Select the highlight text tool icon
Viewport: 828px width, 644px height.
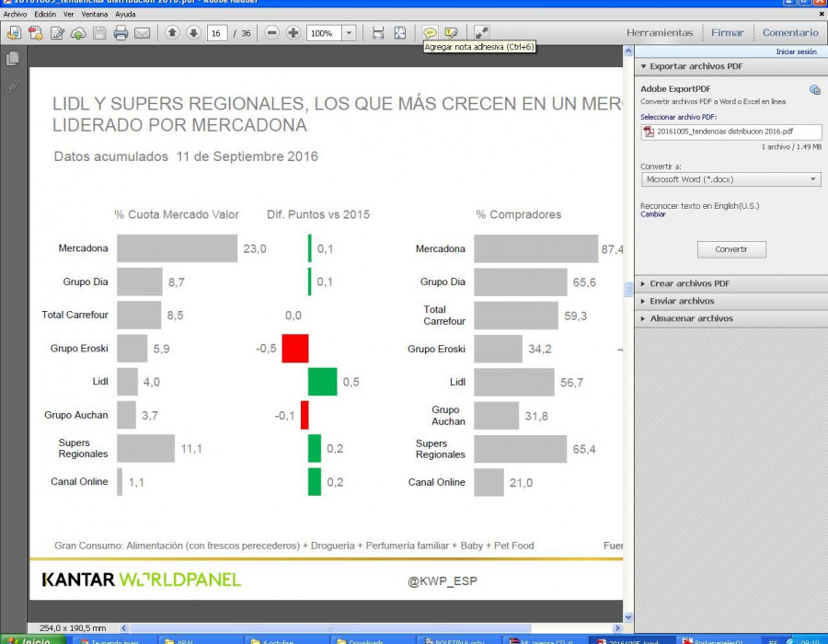(451, 33)
